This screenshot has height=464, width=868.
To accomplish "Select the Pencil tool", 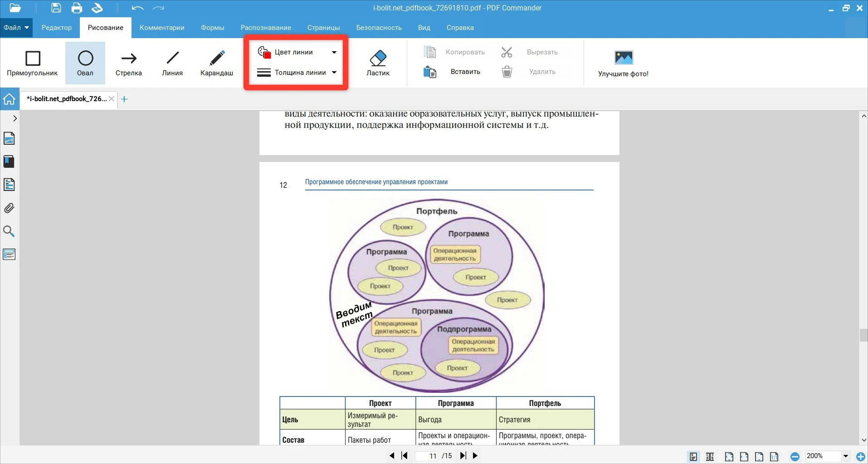I will tap(217, 63).
